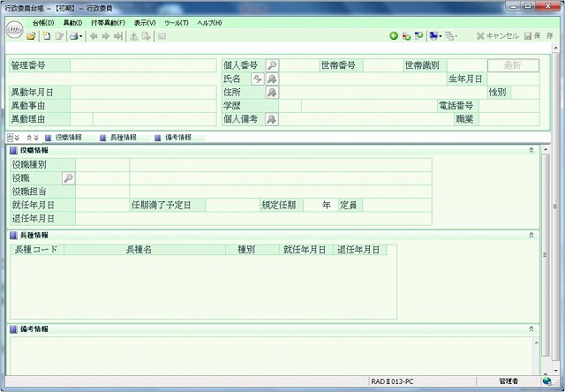This screenshot has height=392, width=565.
Task: Click the open folder icon in toolbar
Action: (x=32, y=36)
